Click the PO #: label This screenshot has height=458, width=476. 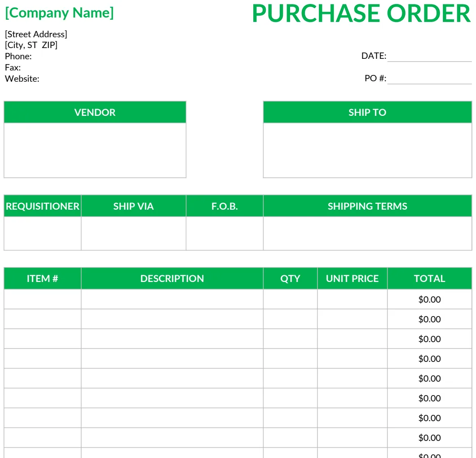[x=375, y=78]
